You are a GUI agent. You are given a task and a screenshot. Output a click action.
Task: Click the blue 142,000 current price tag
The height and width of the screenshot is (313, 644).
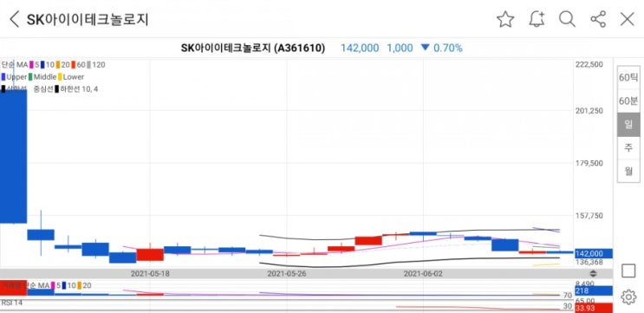[594, 254]
